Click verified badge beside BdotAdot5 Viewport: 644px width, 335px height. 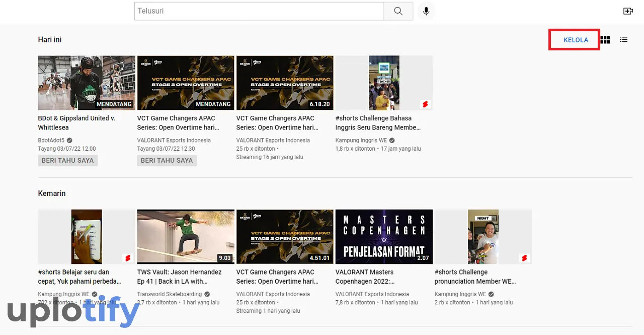point(69,141)
